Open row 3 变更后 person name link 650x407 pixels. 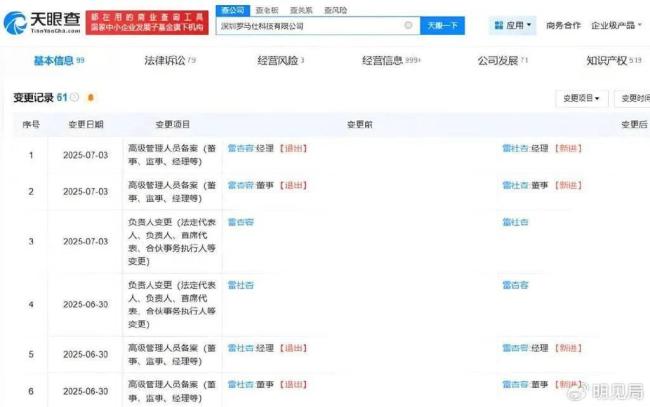[515, 222]
